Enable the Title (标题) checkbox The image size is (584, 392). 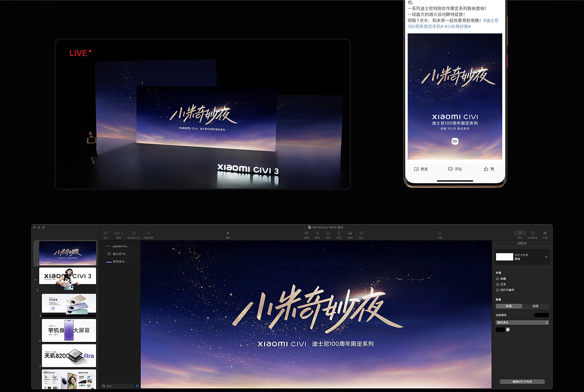pyautogui.click(x=498, y=279)
